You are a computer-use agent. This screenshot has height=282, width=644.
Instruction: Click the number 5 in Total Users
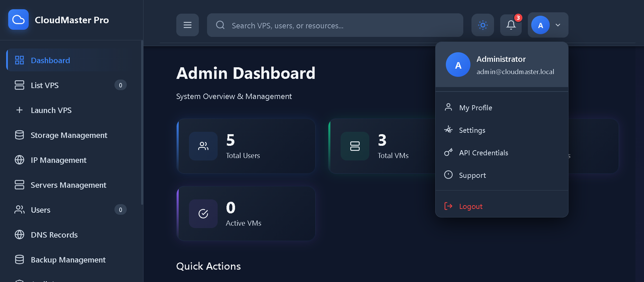tap(230, 140)
